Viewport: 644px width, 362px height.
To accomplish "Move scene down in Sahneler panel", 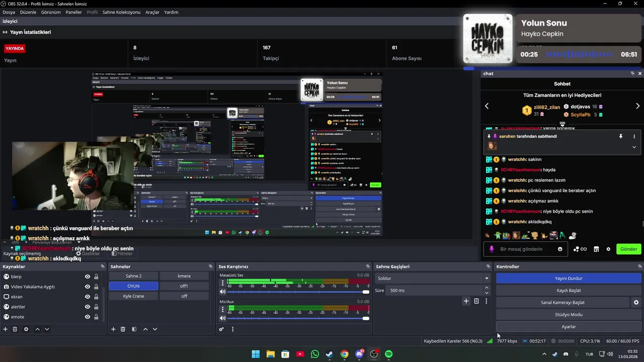I will click(155, 329).
